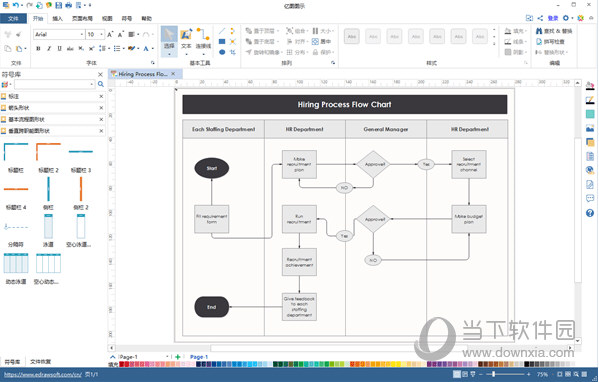Choose the Connector tool
This screenshot has width=599, height=382.
(203, 38)
